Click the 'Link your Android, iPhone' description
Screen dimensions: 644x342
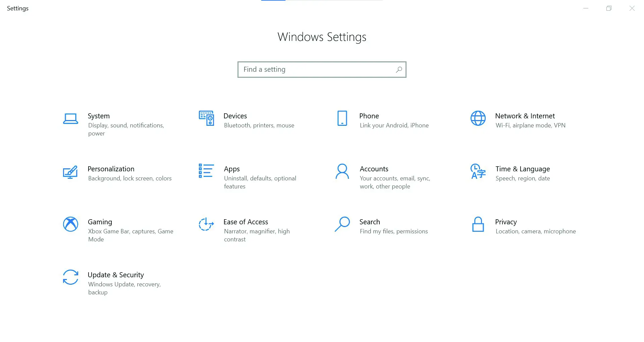tap(394, 125)
